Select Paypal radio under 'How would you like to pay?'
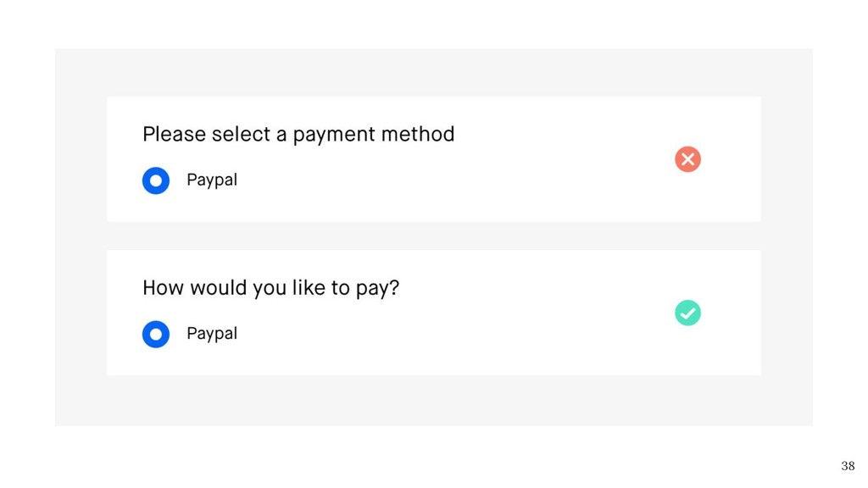 [156, 334]
